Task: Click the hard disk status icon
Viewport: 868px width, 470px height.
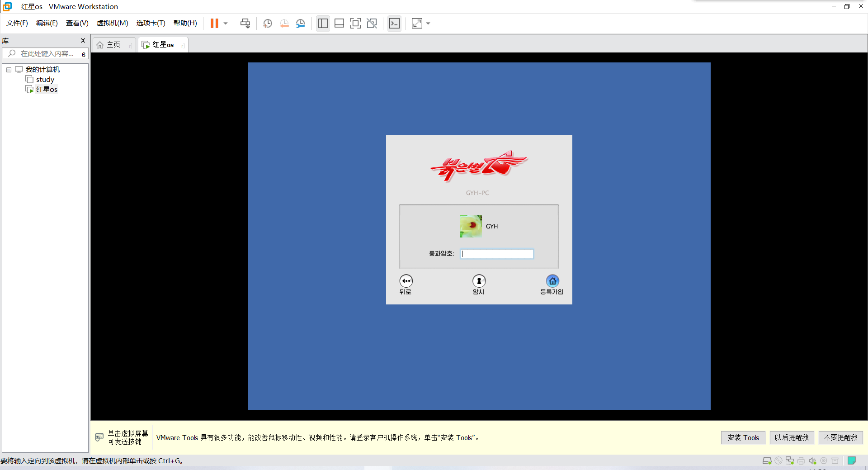Action: click(767, 461)
